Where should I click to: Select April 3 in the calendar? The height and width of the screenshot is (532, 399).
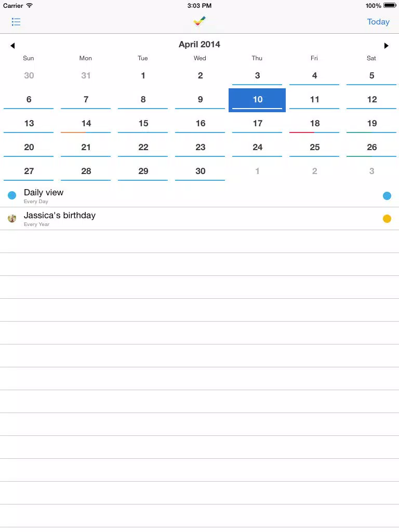pyautogui.click(x=257, y=76)
